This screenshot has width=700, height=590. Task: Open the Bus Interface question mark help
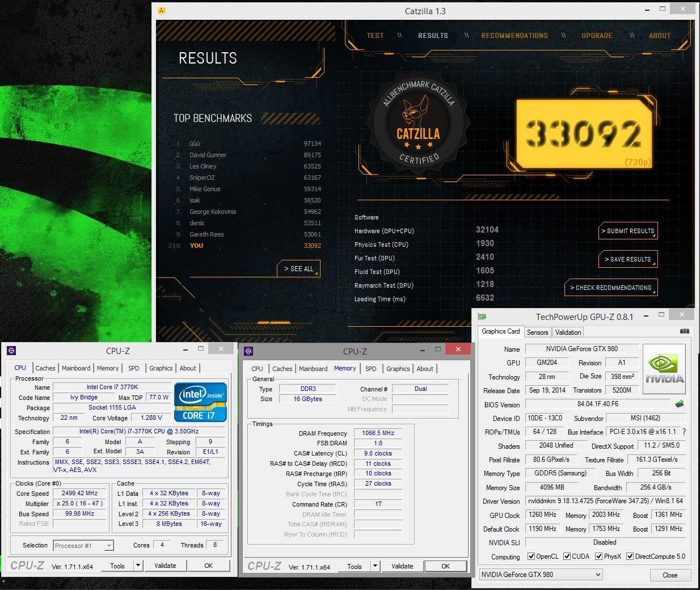click(x=684, y=432)
